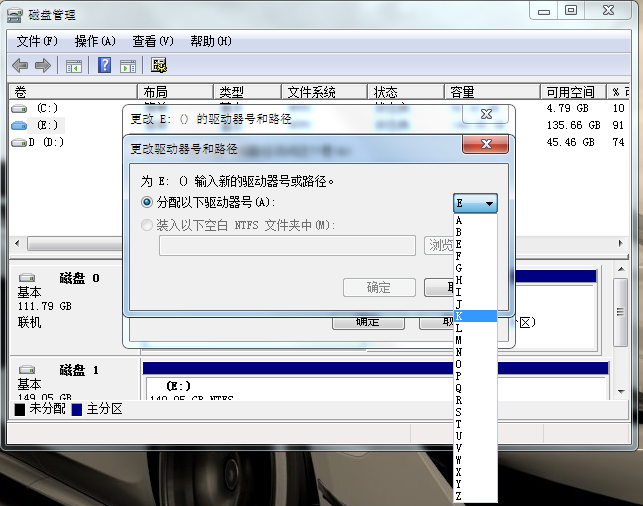Choose highlighted drive letter K
Image resolution: width=643 pixels, height=506 pixels.
(x=475, y=316)
